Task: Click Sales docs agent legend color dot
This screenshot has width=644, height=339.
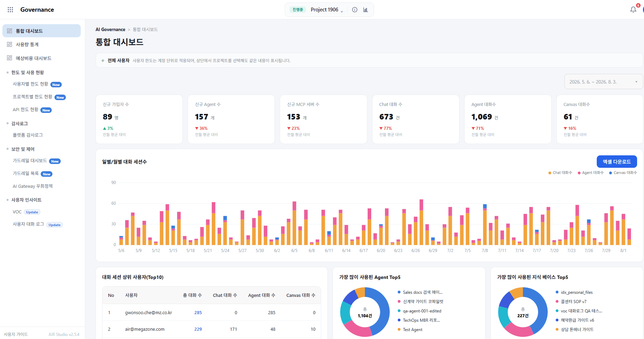Action: coord(399,292)
